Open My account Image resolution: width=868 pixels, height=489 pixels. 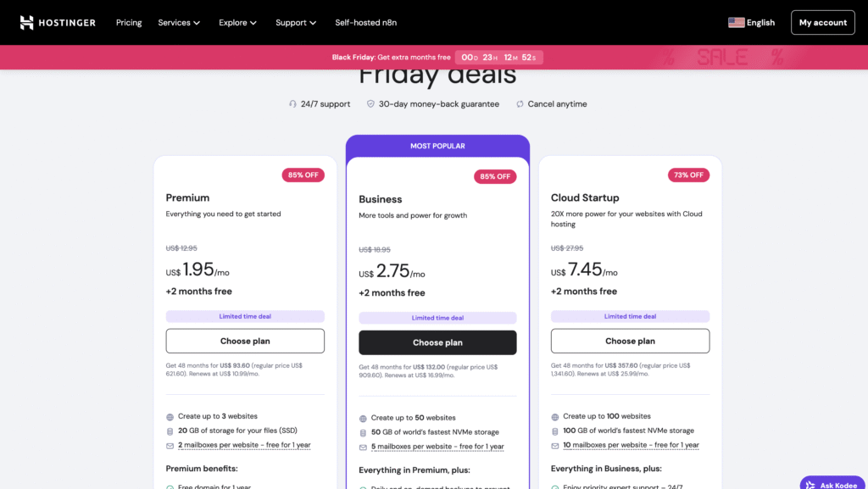coord(822,23)
